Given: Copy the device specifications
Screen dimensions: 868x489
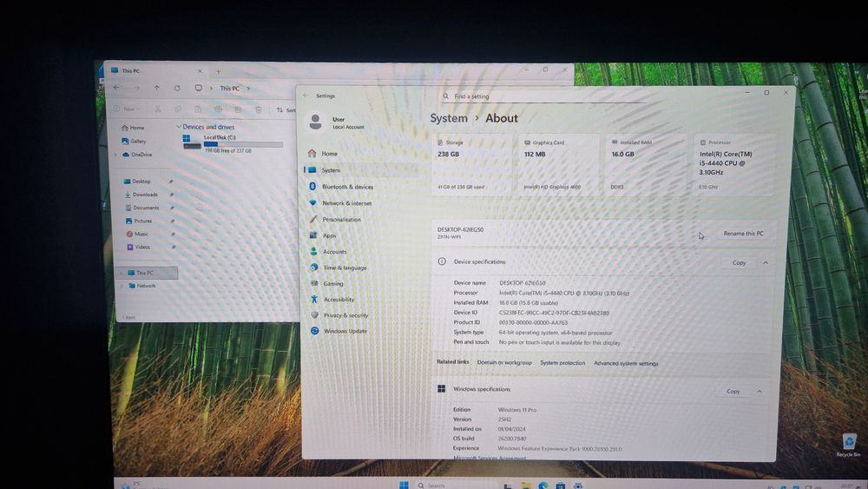Looking at the screenshot, I should (x=739, y=262).
